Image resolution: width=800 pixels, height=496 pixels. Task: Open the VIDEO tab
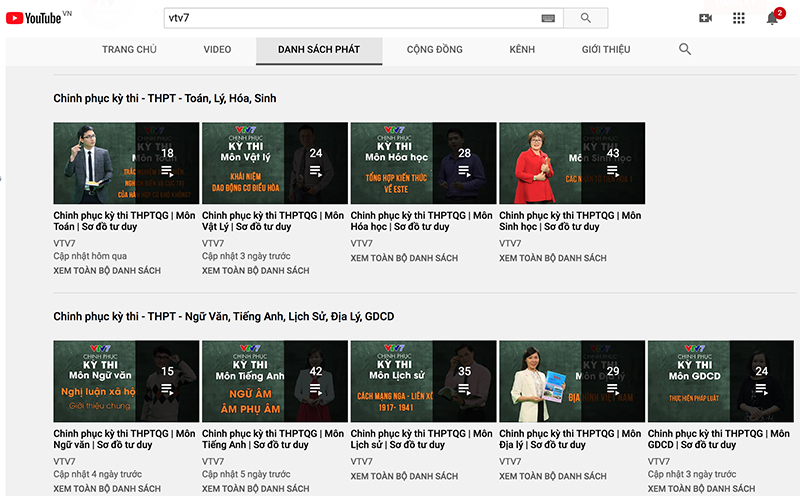click(217, 49)
